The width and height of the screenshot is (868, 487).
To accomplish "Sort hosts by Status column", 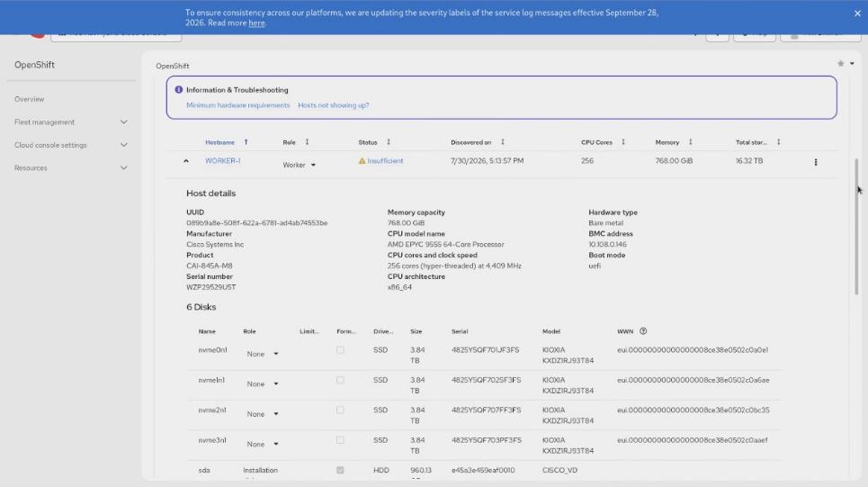I will pos(389,142).
